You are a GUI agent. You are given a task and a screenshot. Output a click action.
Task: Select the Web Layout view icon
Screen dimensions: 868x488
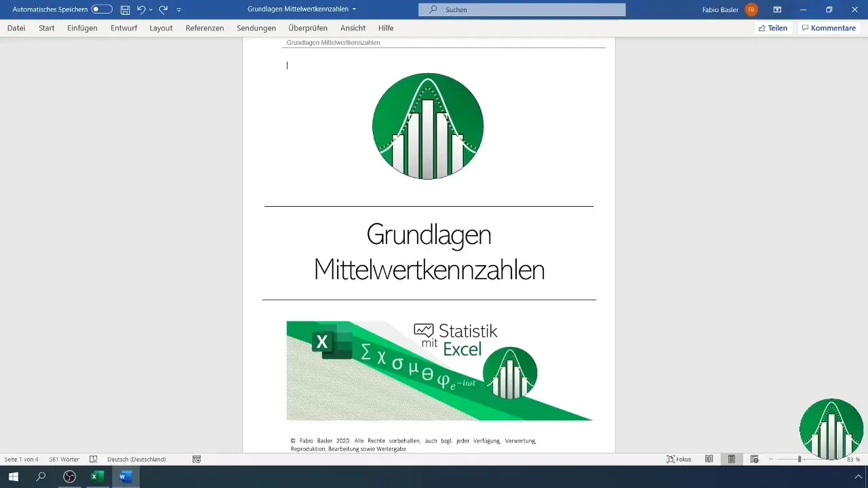[754, 459]
